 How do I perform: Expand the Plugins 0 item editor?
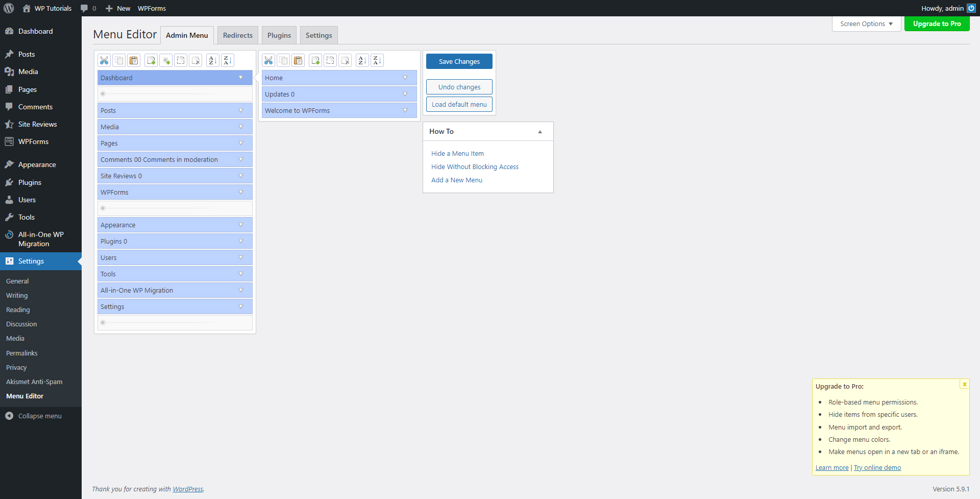coord(241,241)
